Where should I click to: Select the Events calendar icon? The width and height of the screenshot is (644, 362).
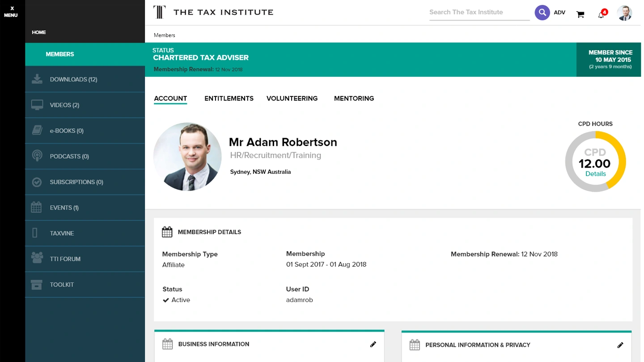37,207
